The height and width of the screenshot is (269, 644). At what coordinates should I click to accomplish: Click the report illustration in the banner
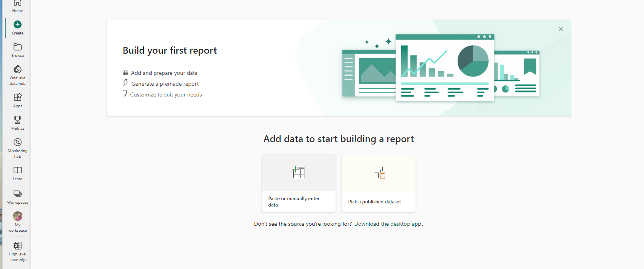441,67
